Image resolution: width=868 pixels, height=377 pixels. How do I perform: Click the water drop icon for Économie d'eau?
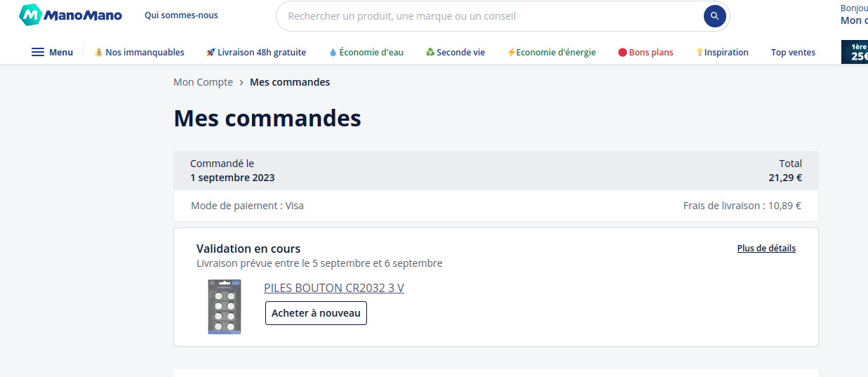[333, 52]
